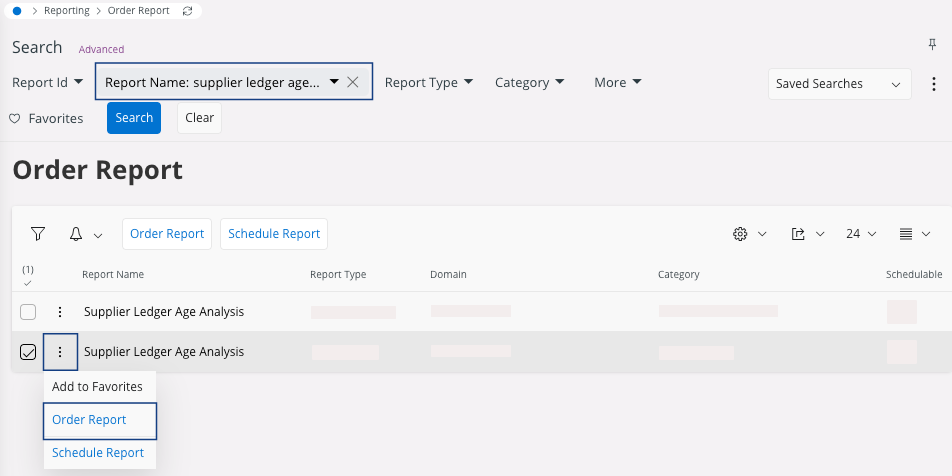Uncheck the second Supplier Ledger Age Analysis row
952x476 pixels.
click(x=29, y=352)
